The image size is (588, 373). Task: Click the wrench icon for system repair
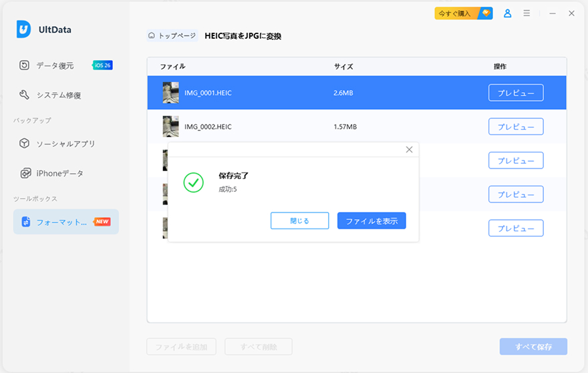coord(24,94)
